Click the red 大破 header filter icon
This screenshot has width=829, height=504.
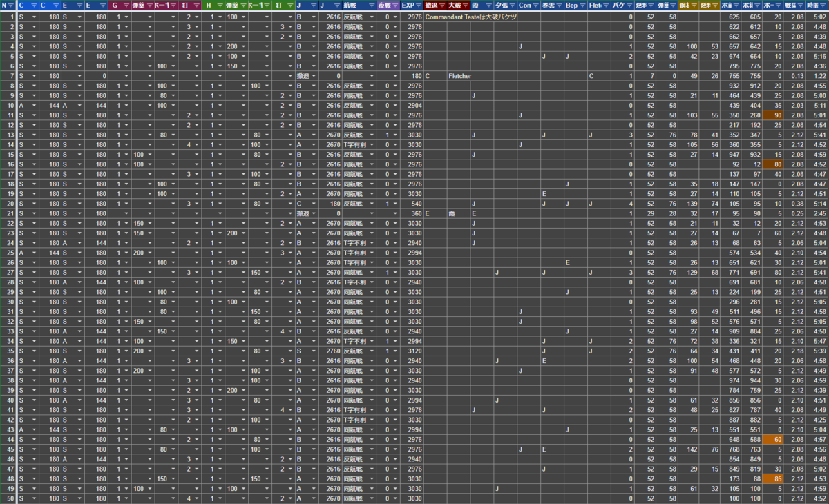point(466,6)
